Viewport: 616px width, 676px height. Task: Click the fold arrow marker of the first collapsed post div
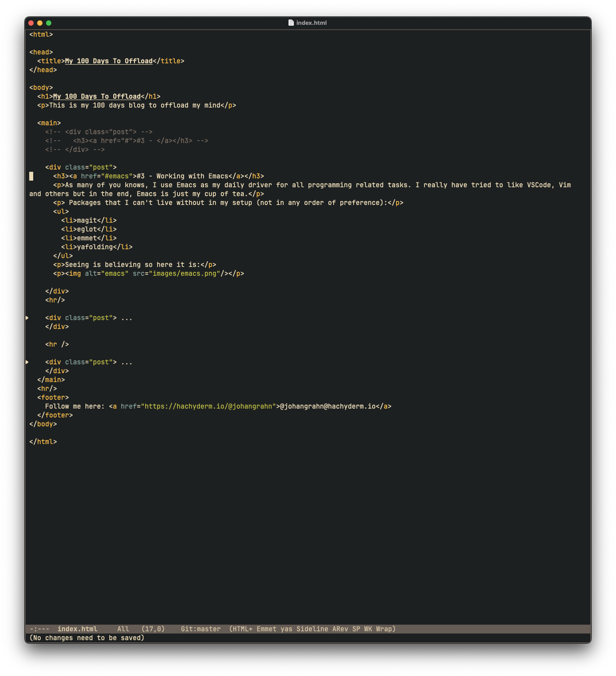coord(27,318)
